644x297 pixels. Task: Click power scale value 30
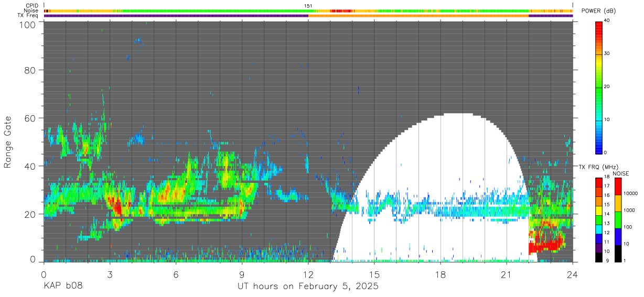point(607,54)
